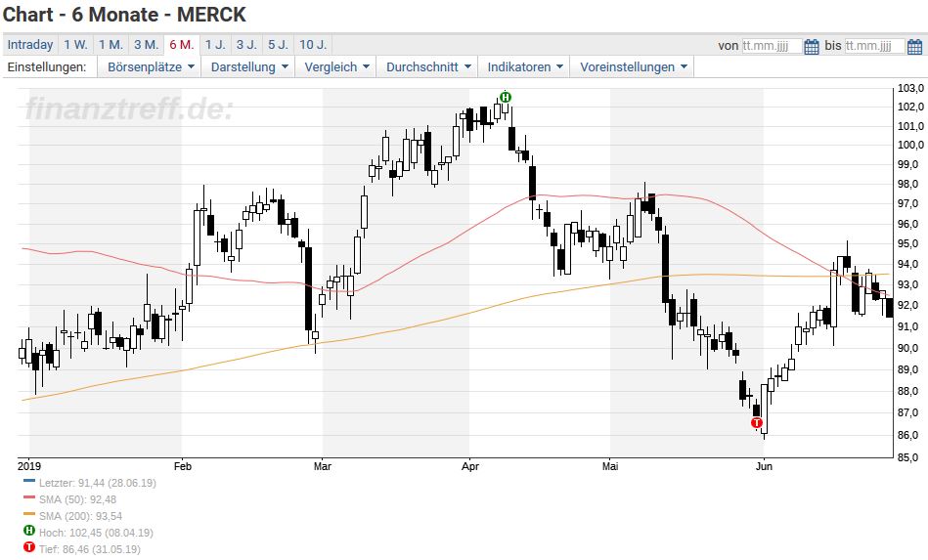928x560 pixels.
Task: Click 'SMA (200): 93,54' legend text
Action: coord(80,516)
